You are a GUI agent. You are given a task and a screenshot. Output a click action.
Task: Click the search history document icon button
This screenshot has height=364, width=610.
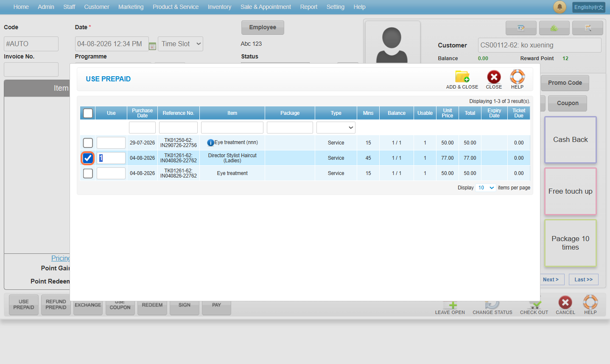[588, 28]
